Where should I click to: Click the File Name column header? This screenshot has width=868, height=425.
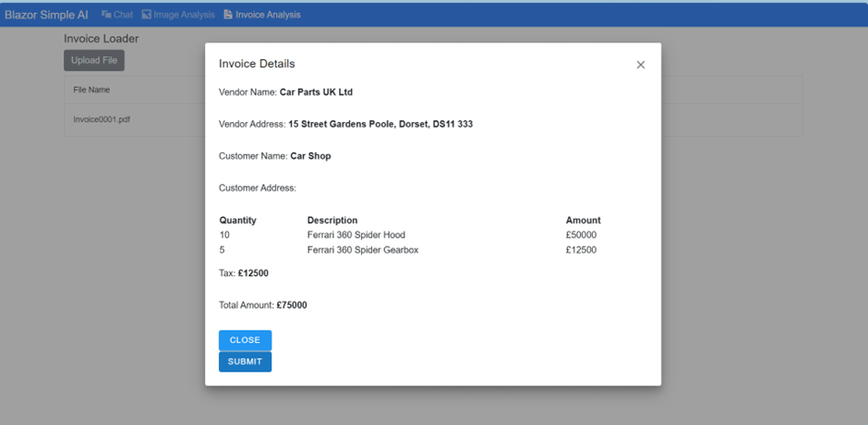point(91,90)
